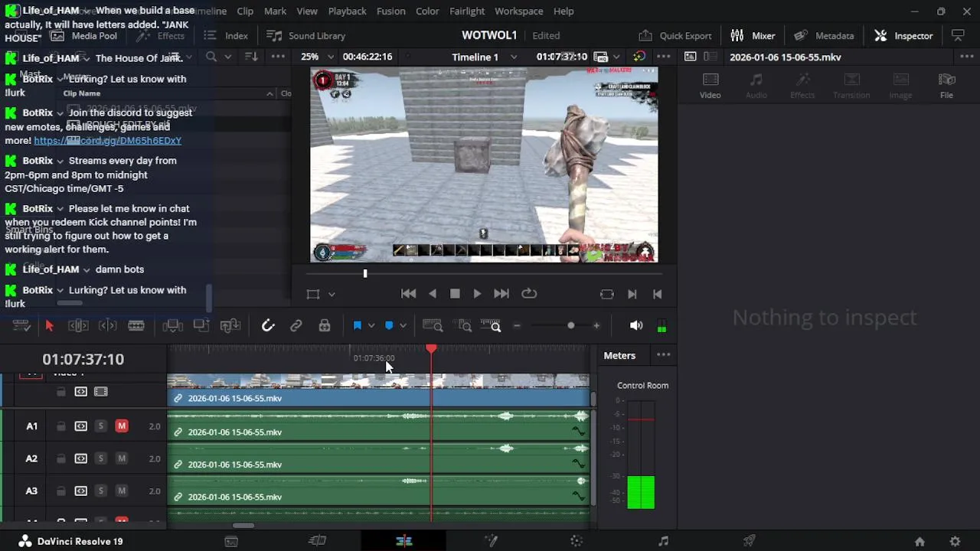Activate the selection mode arrow tool
Viewport: 980px width, 551px height.
coord(49,326)
